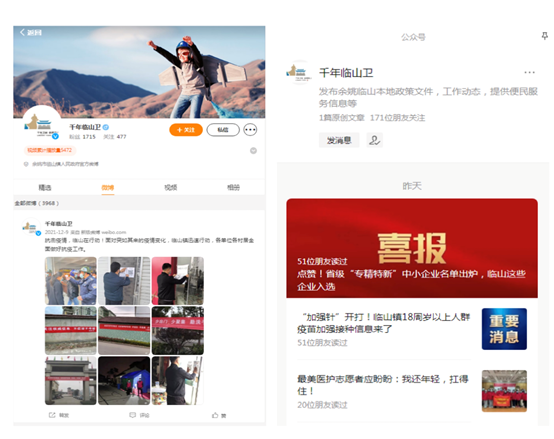Select the 视频 tab
This screenshot has width=554, height=439.
[171, 188]
